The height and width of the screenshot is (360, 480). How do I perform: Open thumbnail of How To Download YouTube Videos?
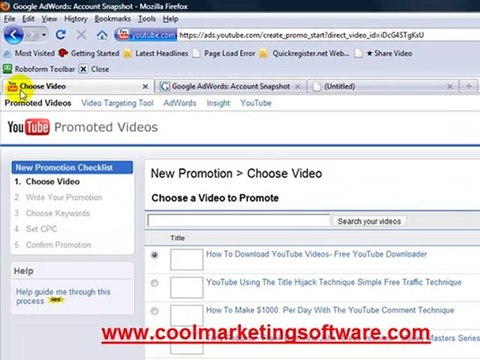click(186, 259)
